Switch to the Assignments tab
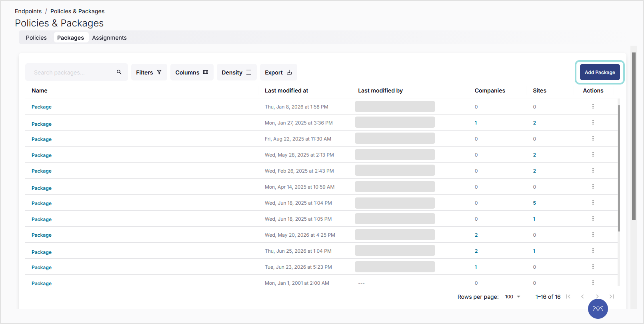 click(x=110, y=38)
